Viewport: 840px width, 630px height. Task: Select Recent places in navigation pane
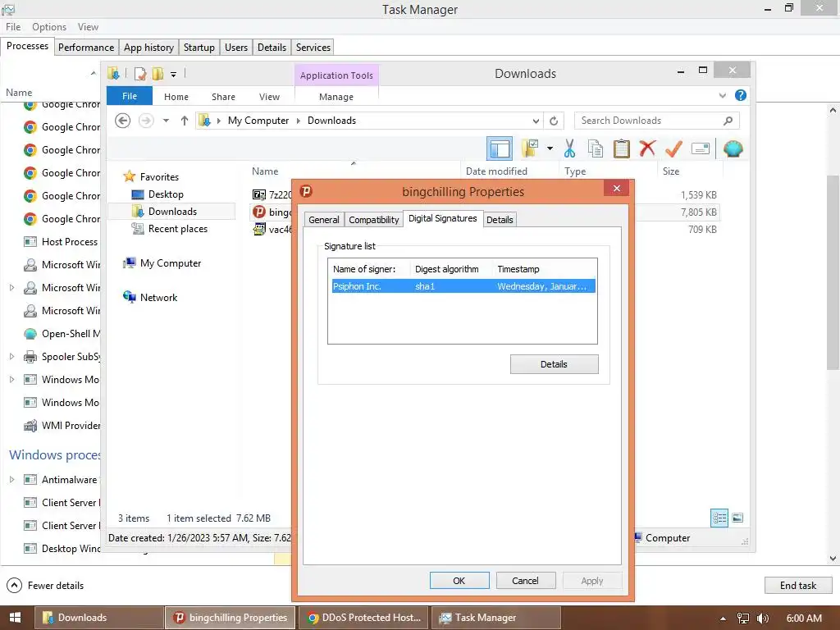(177, 229)
